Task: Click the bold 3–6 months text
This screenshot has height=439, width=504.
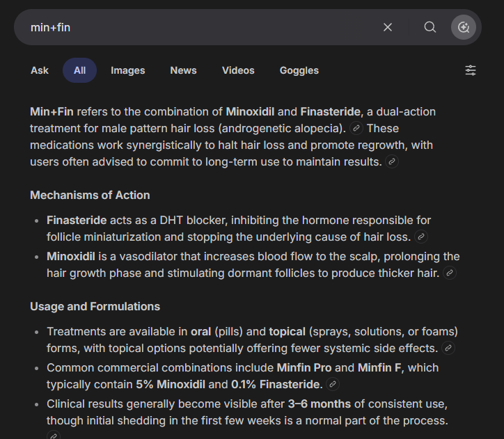Action: click(x=320, y=404)
